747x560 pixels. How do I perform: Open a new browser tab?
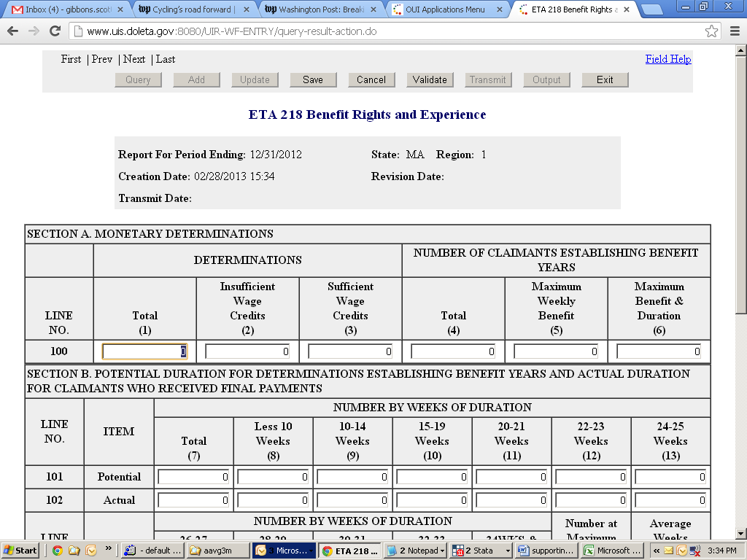[651, 9]
